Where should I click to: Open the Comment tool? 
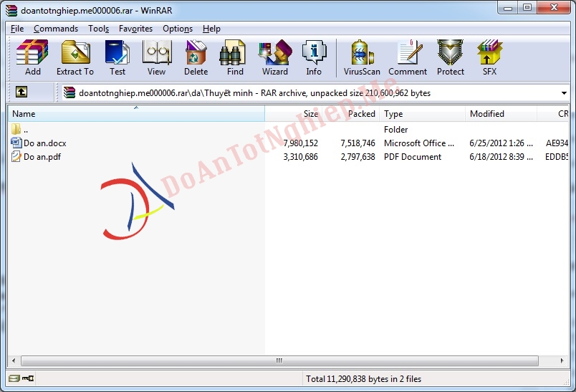(408, 57)
